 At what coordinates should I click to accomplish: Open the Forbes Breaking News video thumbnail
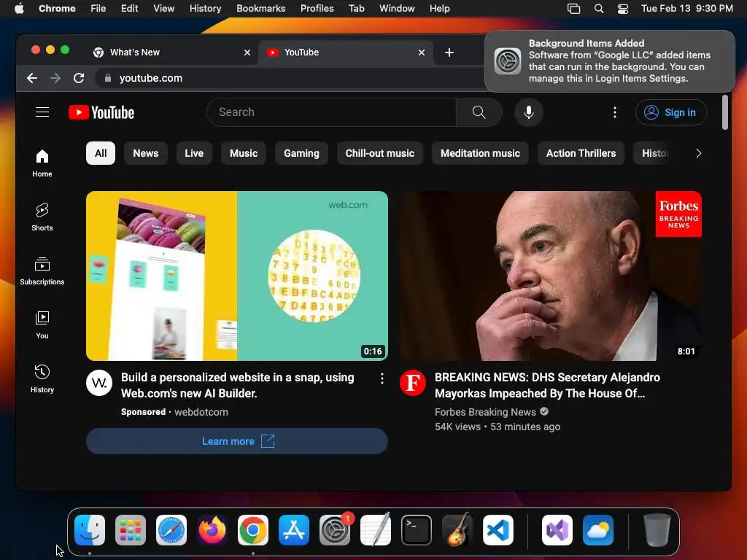(x=551, y=276)
